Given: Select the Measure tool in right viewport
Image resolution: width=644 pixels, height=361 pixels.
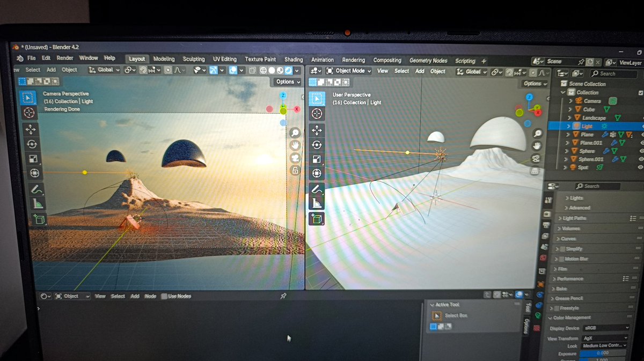Looking at the screenshot, I should 317,204.
